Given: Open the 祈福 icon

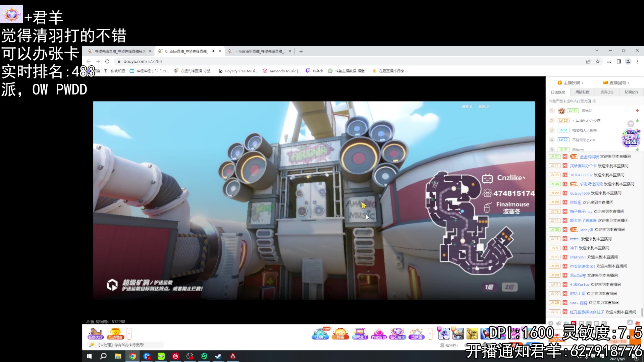Looking at the screenshot, I should pos(340,334).
